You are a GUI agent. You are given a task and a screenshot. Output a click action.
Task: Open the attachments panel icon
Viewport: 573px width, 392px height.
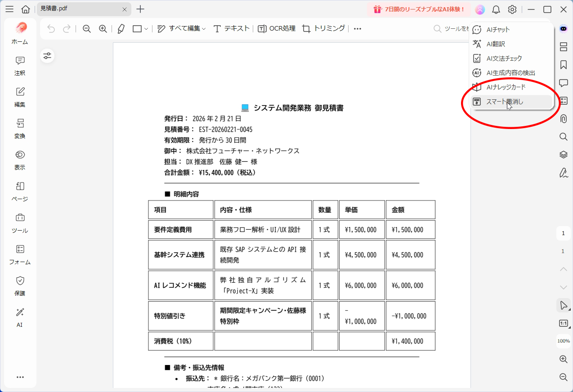(563, 118)
